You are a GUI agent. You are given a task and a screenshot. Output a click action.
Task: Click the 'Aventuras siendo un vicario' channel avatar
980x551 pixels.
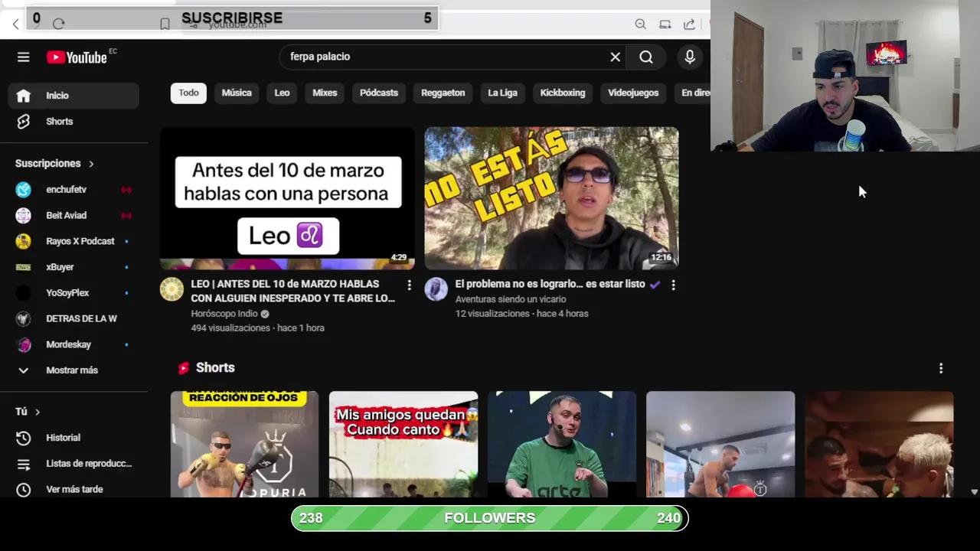pos(436,289)
